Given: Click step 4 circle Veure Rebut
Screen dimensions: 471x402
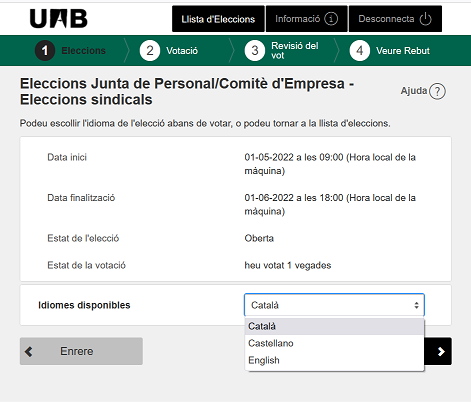Looking at the screenshot, I should (360, 51).
